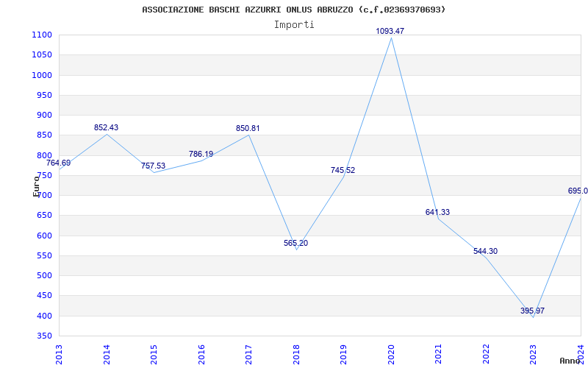Click the 450 y-axis tick label
This screenshot has height=368, width=588.
coord(45,296)
